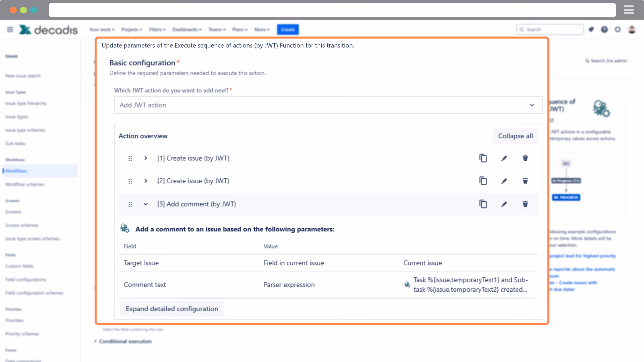Open Issue types in sidebar
Image resolution: width=644 pixels, height=362 pixels.
[17, 117]
